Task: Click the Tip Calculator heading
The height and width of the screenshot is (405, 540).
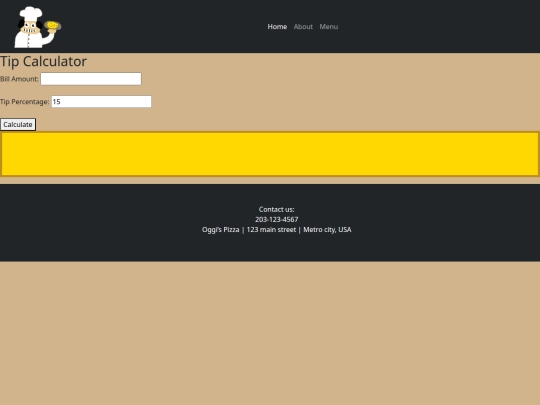Action: pos(43,61)
